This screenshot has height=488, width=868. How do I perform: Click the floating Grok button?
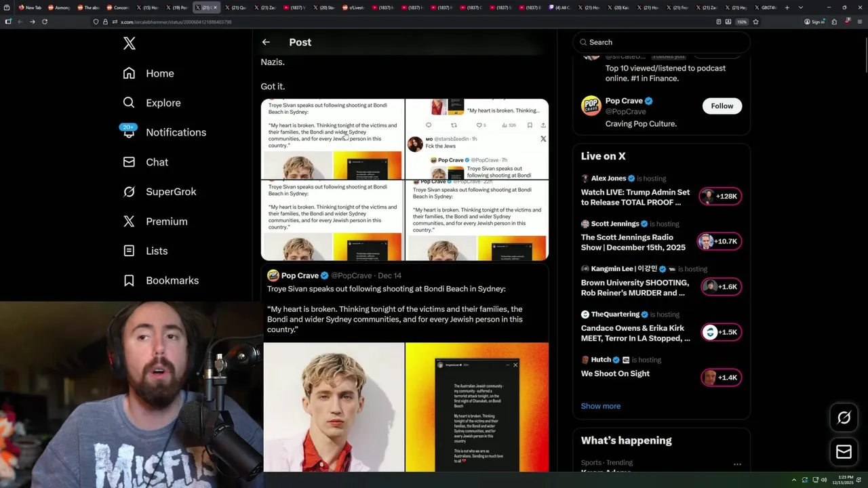click(844, 418)
